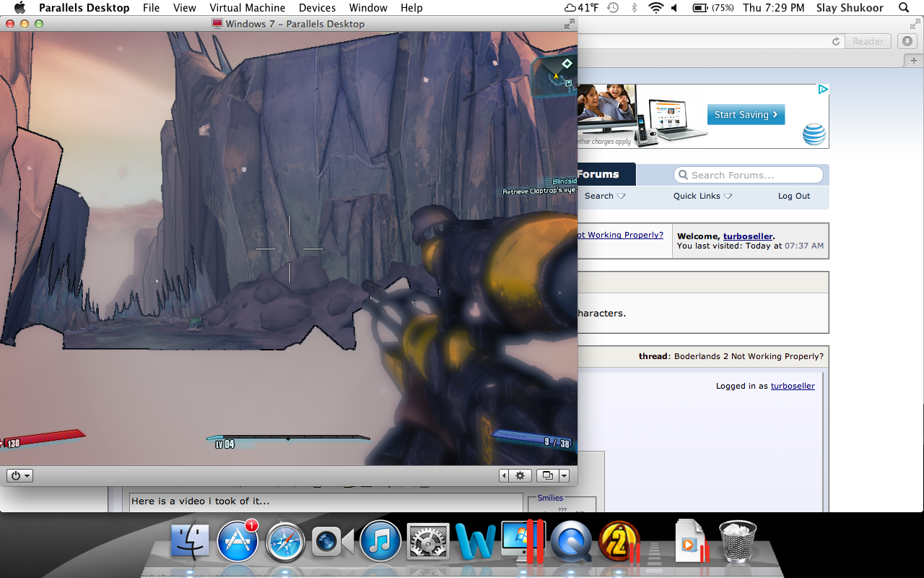Open the Parallels Desktop app menu
Viewport: 924px width, 578px height.
pyautogui.click(x=84, y=8)
